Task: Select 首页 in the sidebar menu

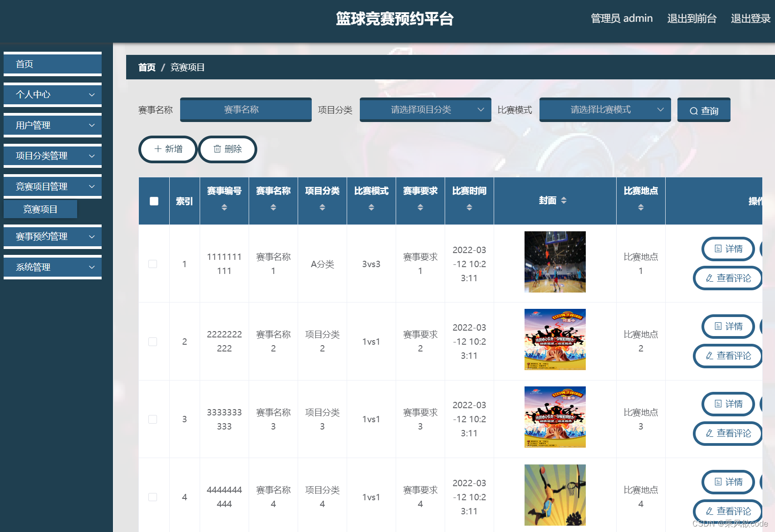Action: pyautogui.click(x=52, y=64)
